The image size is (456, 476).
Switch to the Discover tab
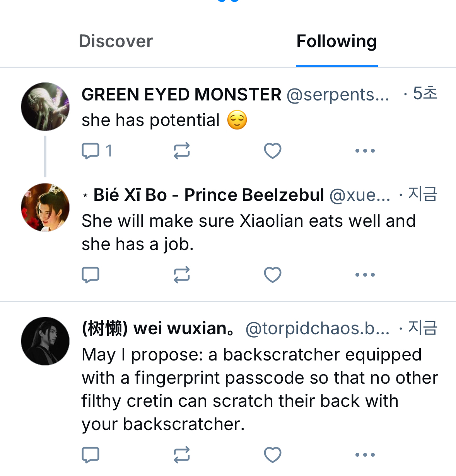[116, 41]
